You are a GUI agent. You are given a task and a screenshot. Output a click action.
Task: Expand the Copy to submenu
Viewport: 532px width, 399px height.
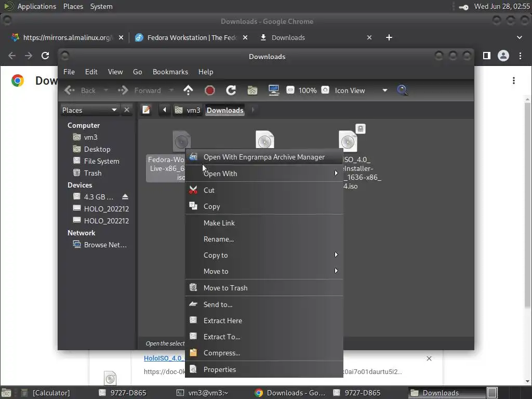(264, 255)
